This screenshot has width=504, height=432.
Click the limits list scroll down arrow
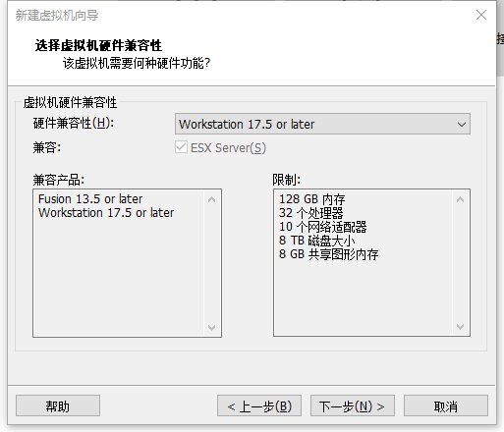[x=461, y=327]
